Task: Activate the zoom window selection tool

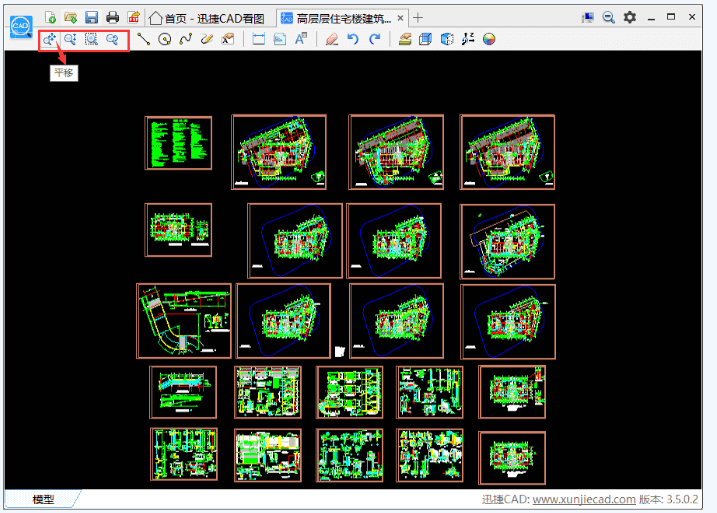Action: [92, 40]
